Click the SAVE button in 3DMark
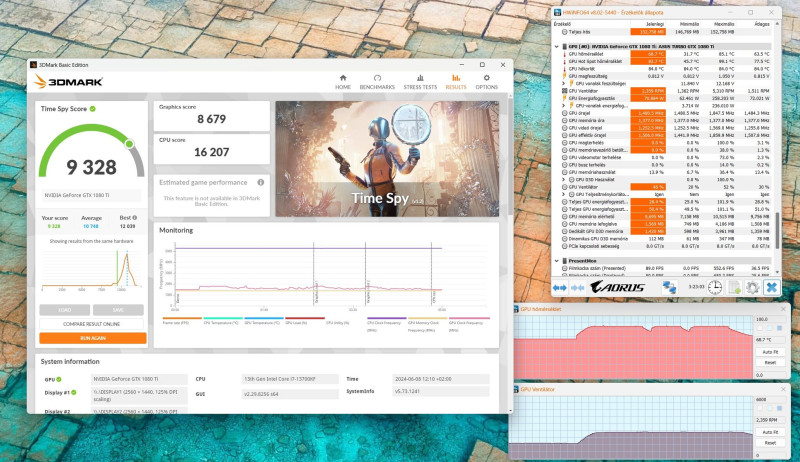Screen dimensions: 800x462 pos(118,310)
